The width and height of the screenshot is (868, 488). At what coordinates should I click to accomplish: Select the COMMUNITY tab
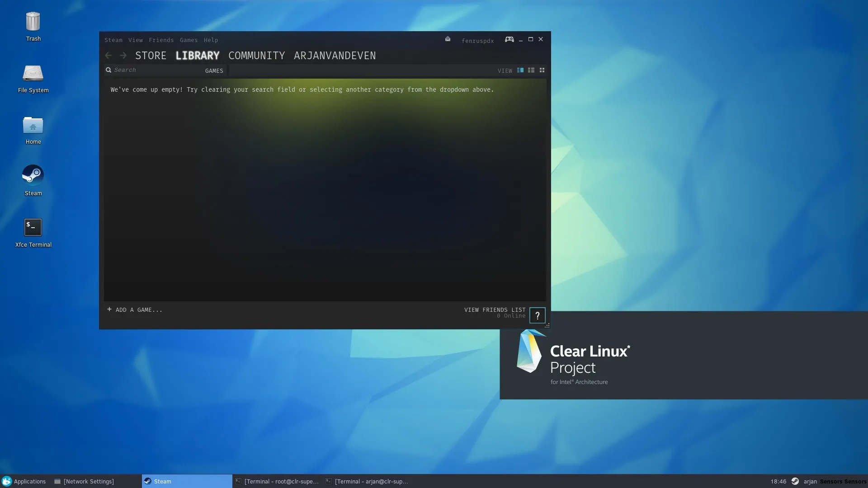(256, 55)
